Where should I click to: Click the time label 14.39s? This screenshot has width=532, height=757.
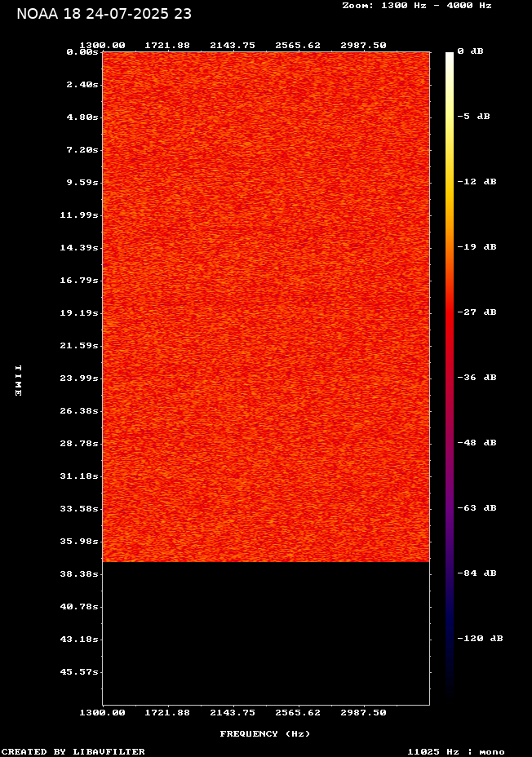tap(79, 248)
